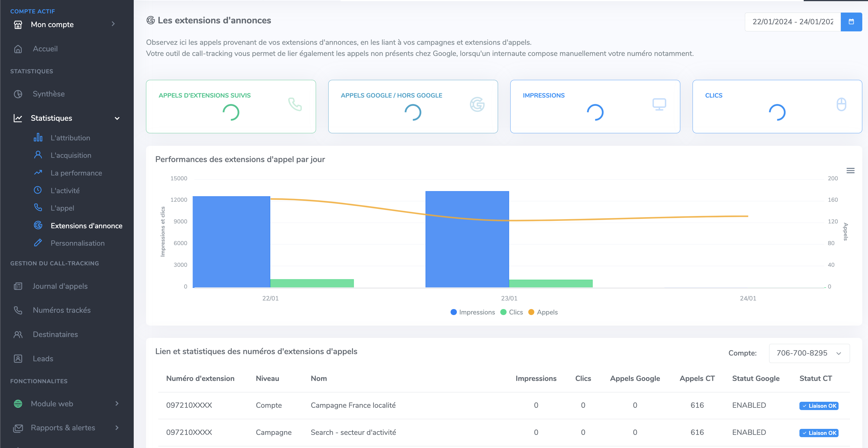Viewport: 868px width, 448px height.
Task: Click the Journal d'appels icon
Action: (18, 286)
